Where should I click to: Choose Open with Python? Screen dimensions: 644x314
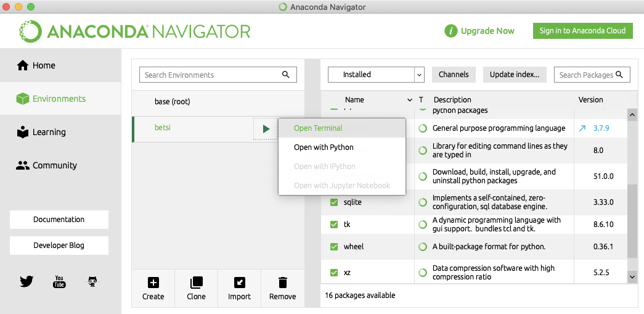point(342,147)
